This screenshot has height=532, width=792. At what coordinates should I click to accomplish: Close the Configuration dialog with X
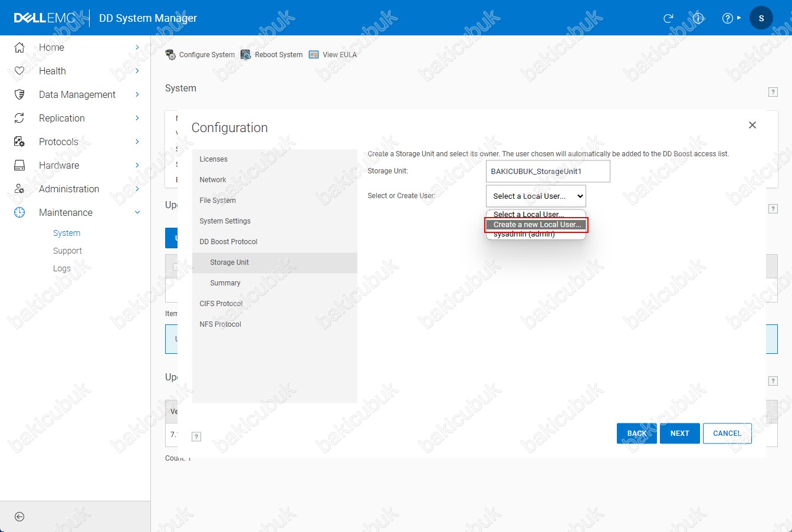coord(752,125)
